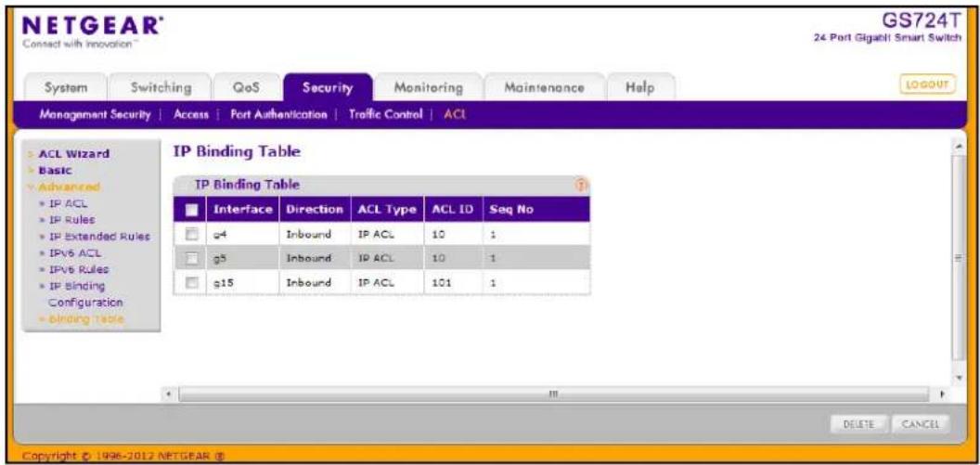Click the scroll-down arrow of vertical scrollbar
The image size is (980, 465).
(x=958, y=379)
